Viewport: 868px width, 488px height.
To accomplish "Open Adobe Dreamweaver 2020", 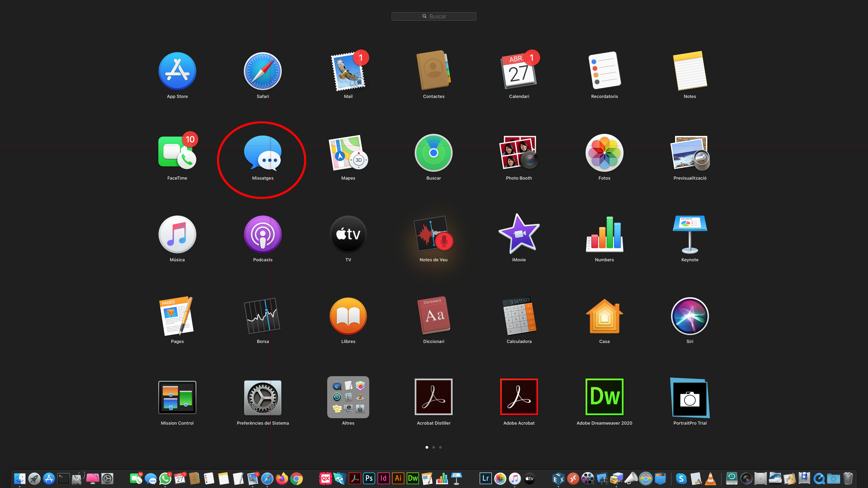I will pos(604,397).
